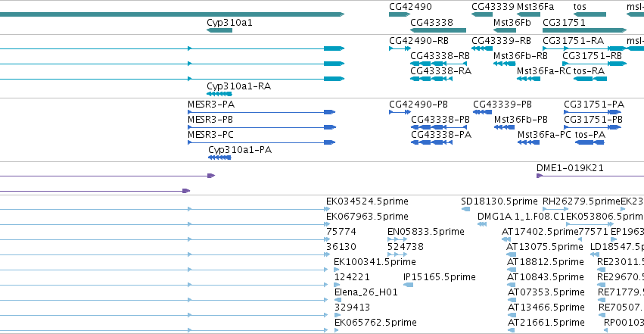The image size is (644, 334).
Task: Click the tos gene label
Action: click(580, 7)
